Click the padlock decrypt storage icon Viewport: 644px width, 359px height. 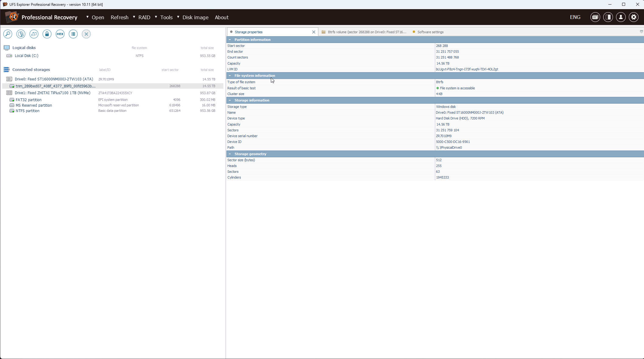[47, 34]
